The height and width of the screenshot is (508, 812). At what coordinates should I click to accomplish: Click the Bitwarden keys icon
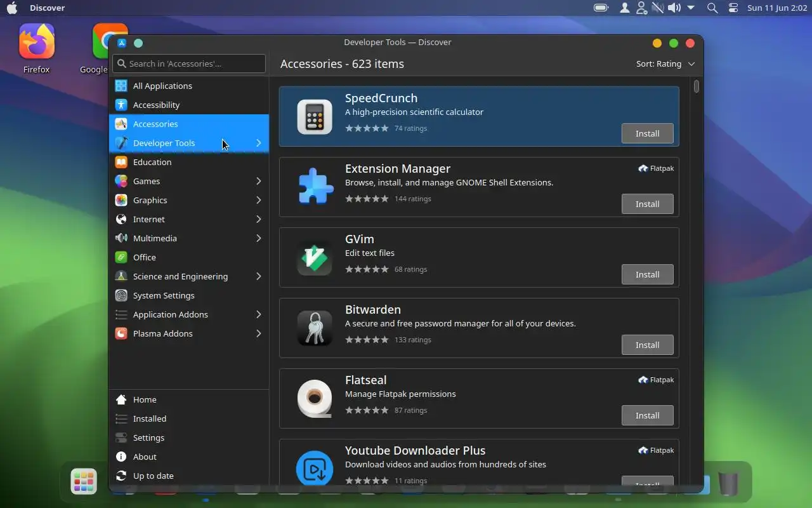click(315, 328)
